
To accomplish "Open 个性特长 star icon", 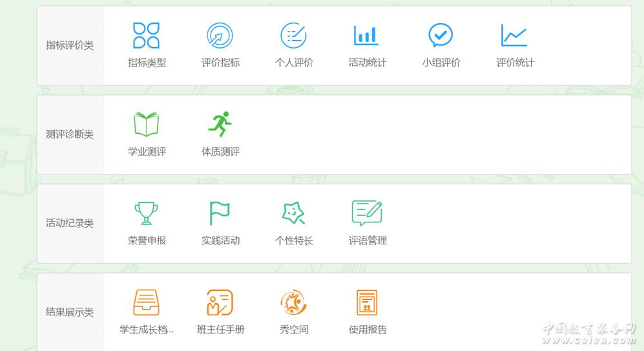I will (x=294, y=213).
